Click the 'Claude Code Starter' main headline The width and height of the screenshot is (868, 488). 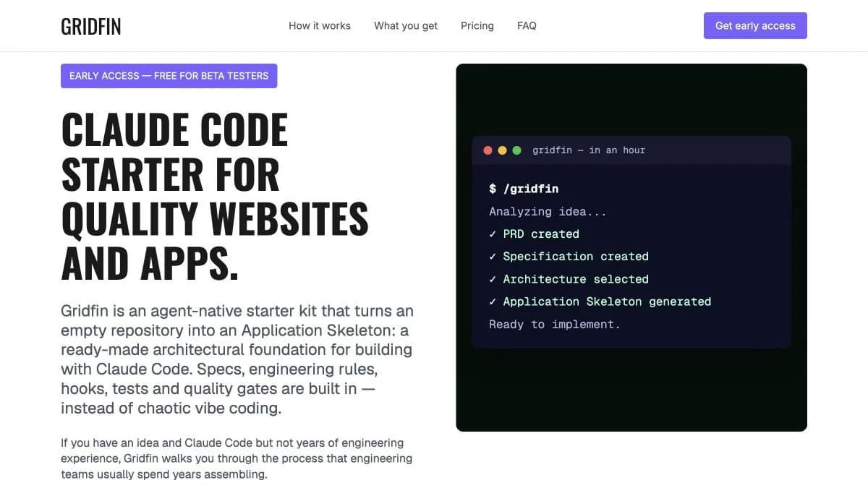tap(215, 197)
